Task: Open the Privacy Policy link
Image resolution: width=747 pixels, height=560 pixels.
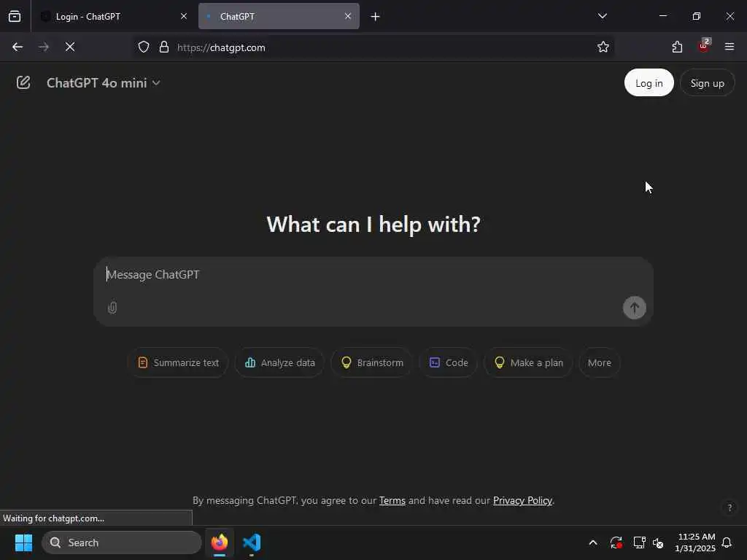Action: click(522, 500)
